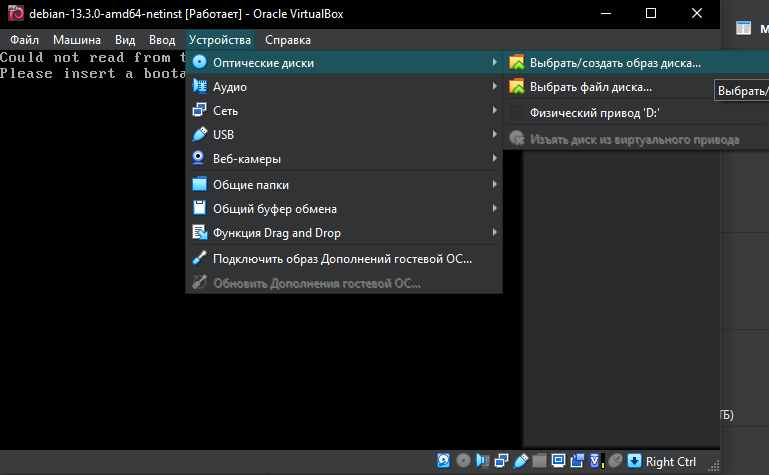Viewport: 769px width, 475px height.
Task: Click Подключить образ Дополнений гостевой ОС
Action: point(341,258)
